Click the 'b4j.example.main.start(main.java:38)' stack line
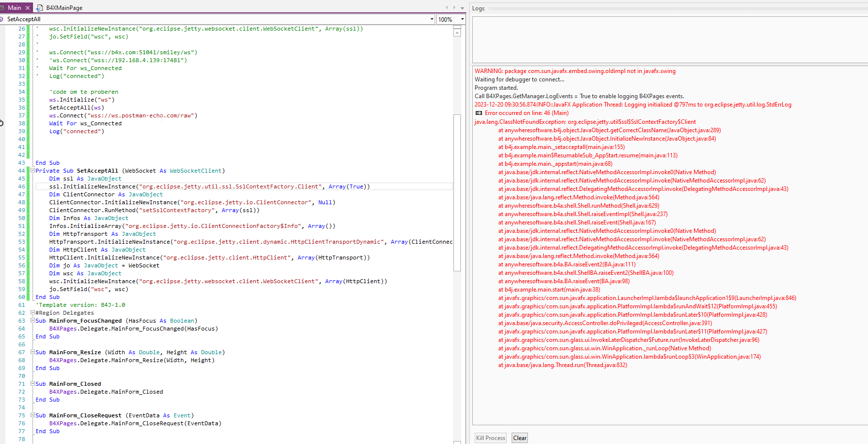 549,290
